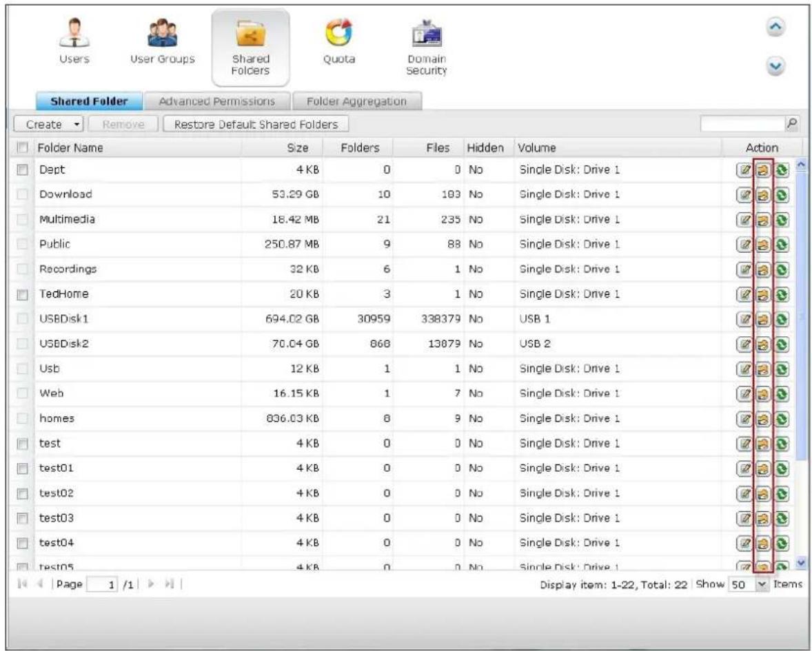Open access permissions for Recordings folder
The width and height of the screenshot is (812, 651).
[763, 269]
